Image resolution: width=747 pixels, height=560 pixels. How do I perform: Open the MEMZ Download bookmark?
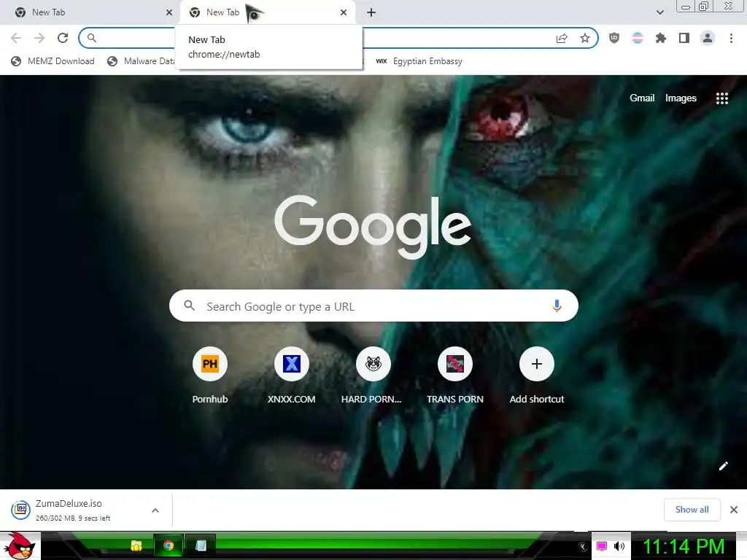tap(53, 61)
